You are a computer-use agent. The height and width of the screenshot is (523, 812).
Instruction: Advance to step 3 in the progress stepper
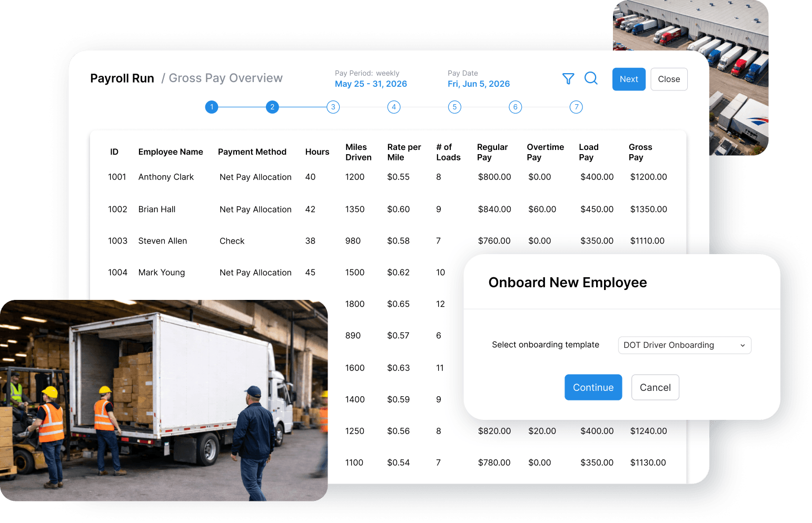click(x=333, y=107)
